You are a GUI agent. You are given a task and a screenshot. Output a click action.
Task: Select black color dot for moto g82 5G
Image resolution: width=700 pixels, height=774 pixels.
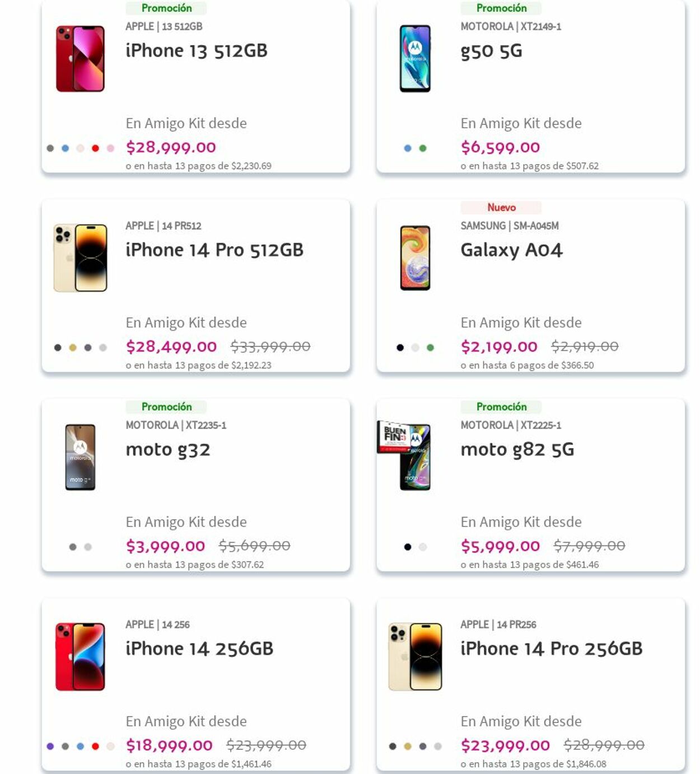point(408,547)
